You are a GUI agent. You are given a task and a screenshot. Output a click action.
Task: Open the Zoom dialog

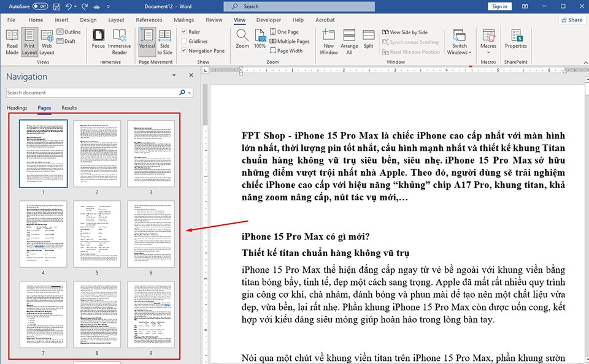tap(242, 39)
